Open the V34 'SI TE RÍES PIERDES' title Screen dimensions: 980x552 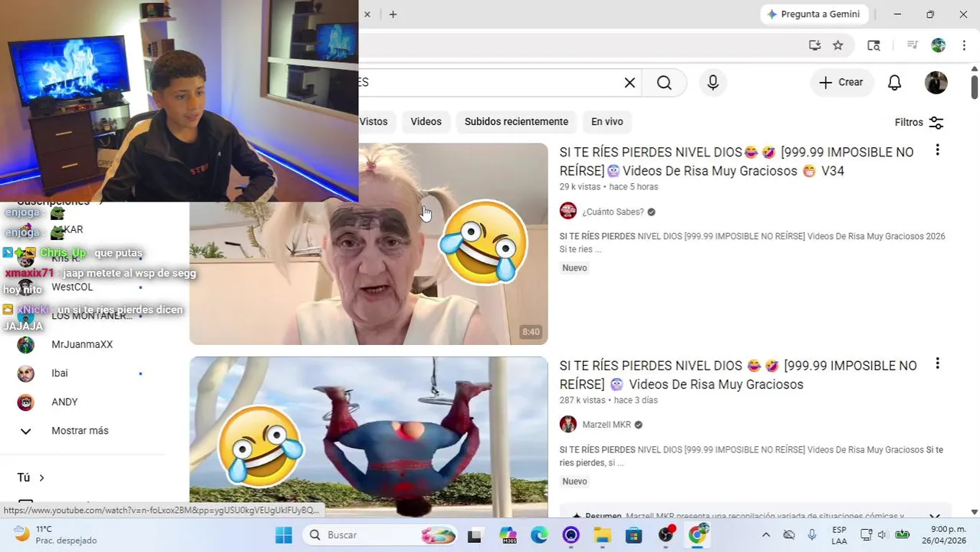[736, 162]
